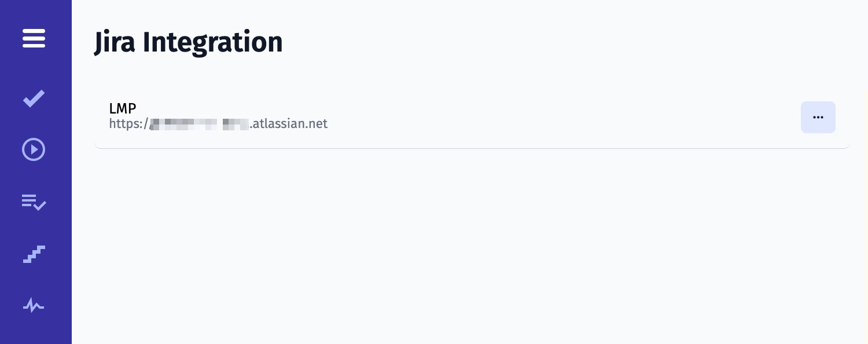
Task: Select the LMP project name
Action: point(123,108)
